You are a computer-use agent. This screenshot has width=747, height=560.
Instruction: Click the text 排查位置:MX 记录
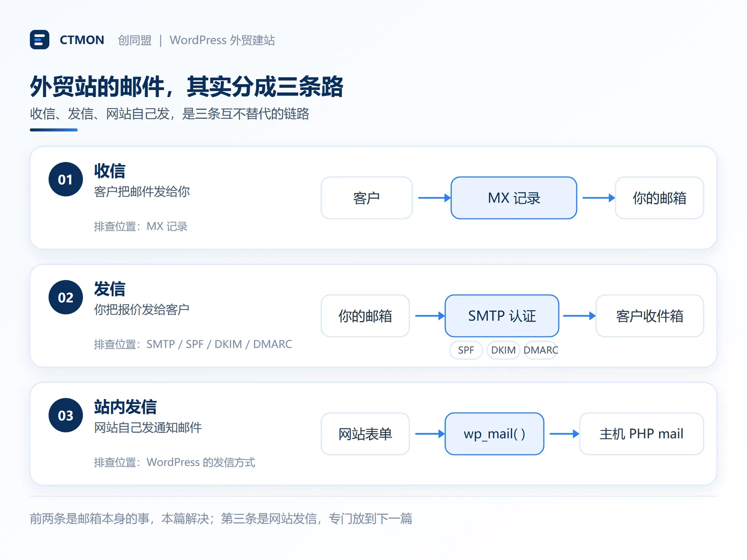(x=141, y=226)
